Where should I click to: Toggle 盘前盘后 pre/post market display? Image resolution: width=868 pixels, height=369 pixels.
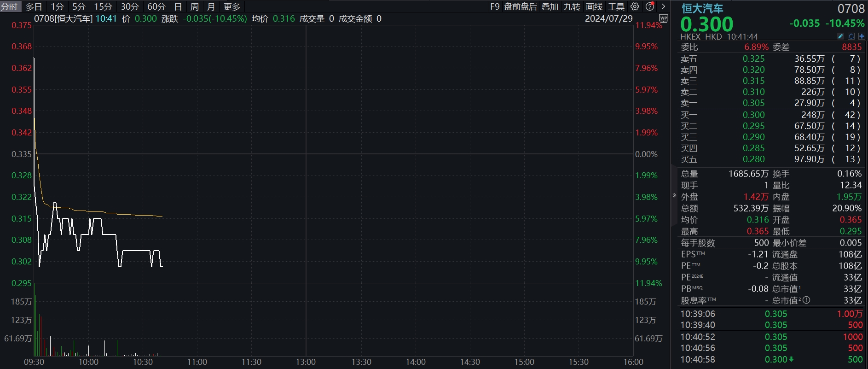520,6
